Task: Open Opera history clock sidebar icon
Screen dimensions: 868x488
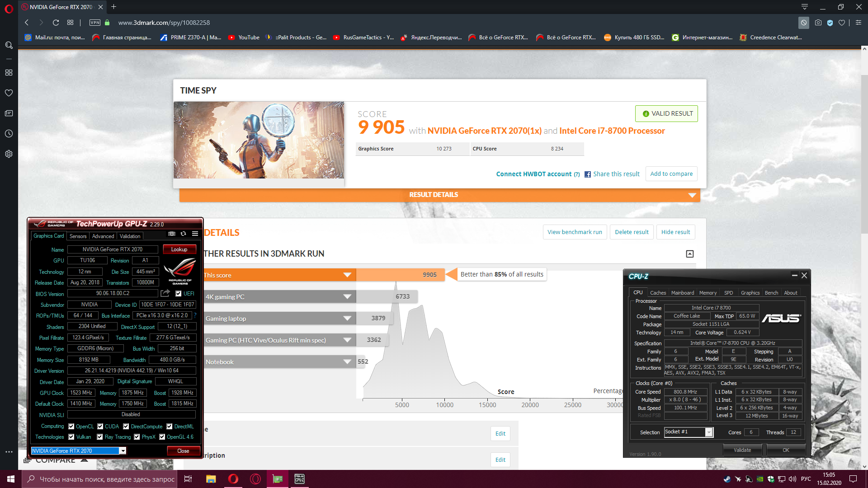Action: pos(9,134)
